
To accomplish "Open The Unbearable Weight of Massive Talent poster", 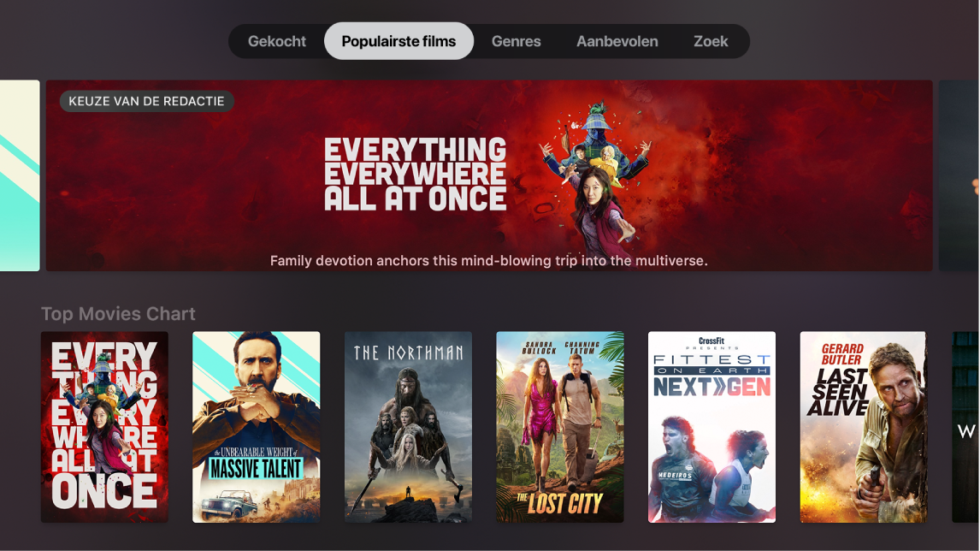I will coord(257,427).
